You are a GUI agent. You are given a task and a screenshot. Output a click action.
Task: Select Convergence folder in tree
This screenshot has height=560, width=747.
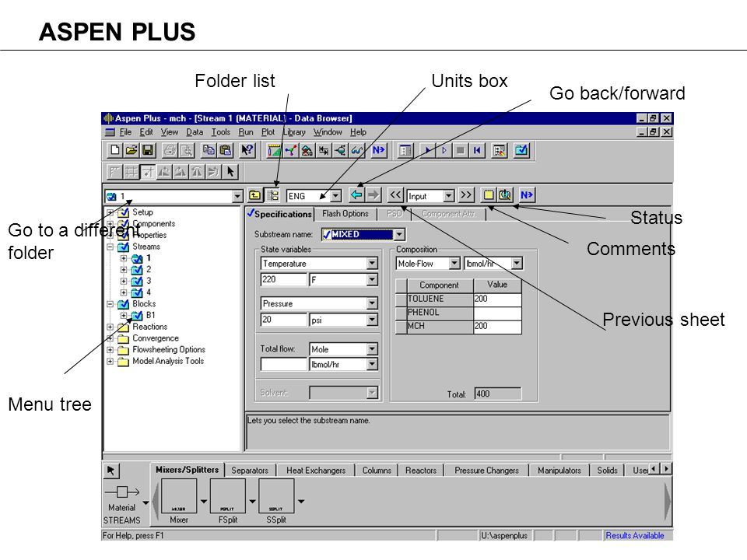click(x=156, y=338)
